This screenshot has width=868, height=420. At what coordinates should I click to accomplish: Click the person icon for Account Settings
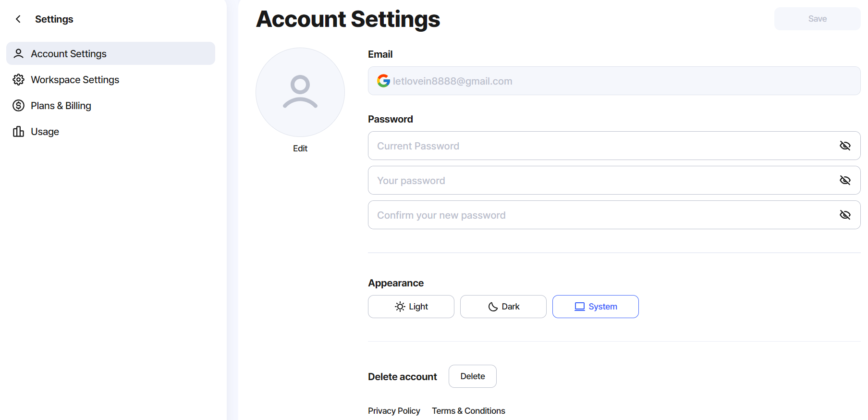coord(18,53)
